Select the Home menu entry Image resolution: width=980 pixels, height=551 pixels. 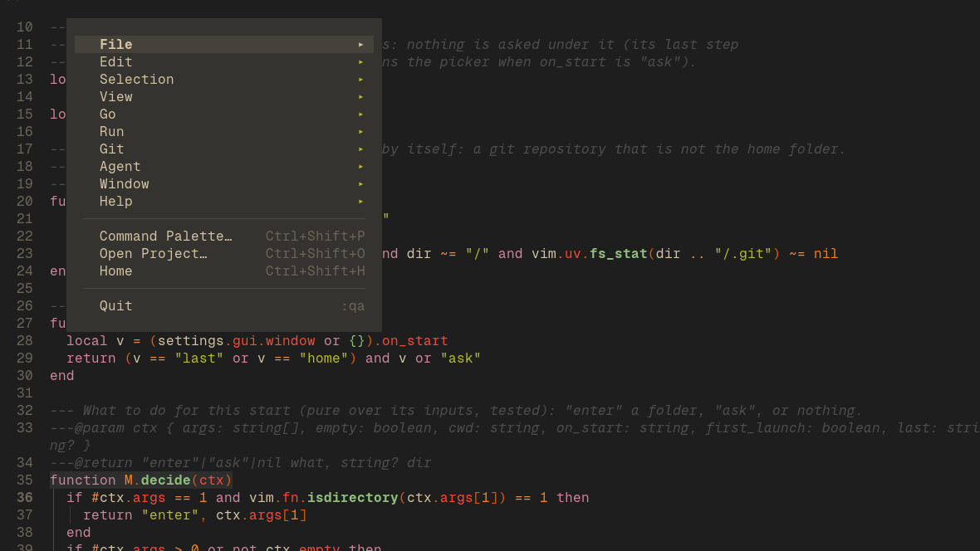[223, 271]
